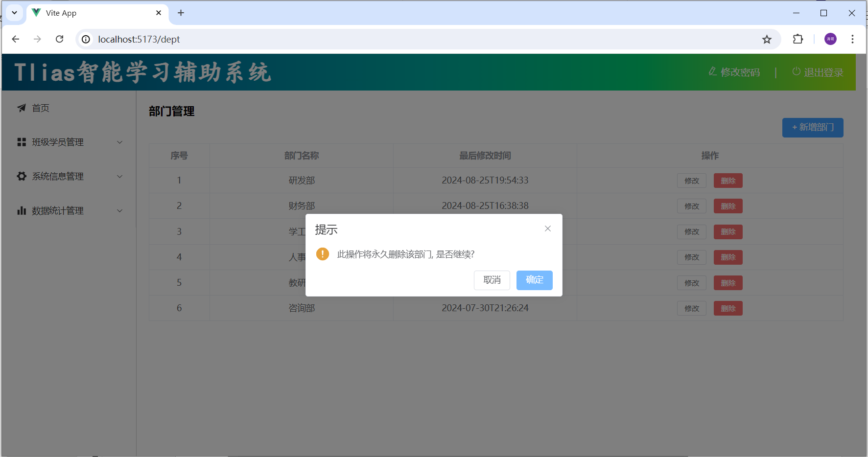868x457 pixels.
Task: Open the browser extensions puzzle icon
Action: (x=798, y=39)
